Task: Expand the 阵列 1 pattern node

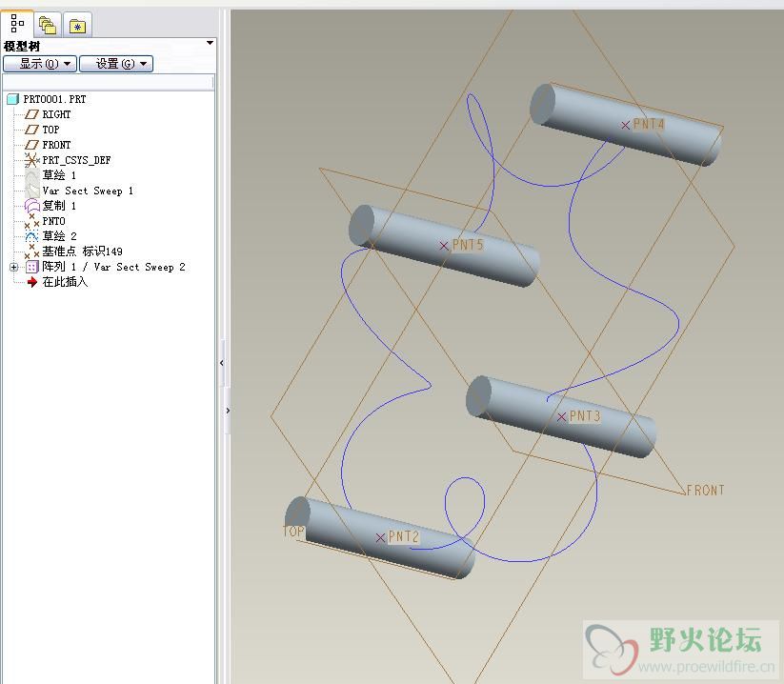Action: tap(14, 267)
